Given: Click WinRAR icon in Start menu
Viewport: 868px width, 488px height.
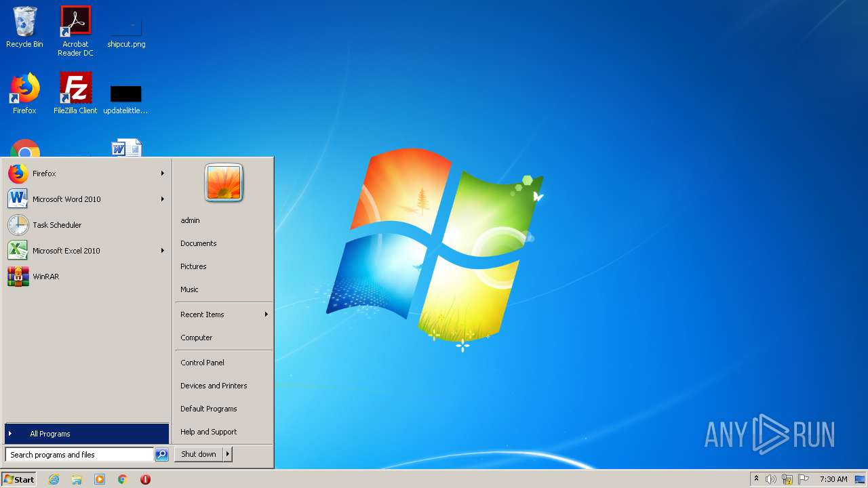Looking at the screenshot, I should (x=18, y=277).
